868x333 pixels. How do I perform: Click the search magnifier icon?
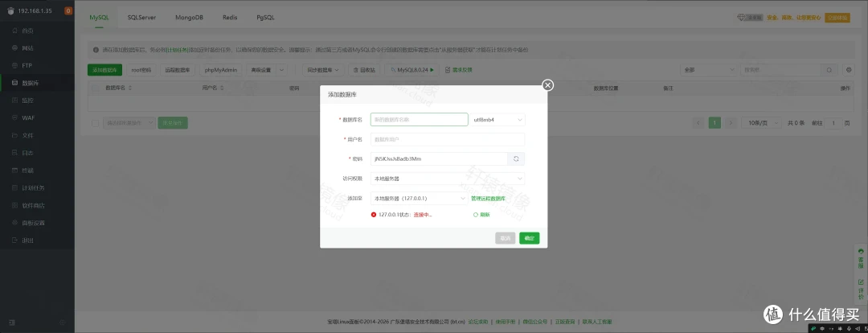pos(829,70)
